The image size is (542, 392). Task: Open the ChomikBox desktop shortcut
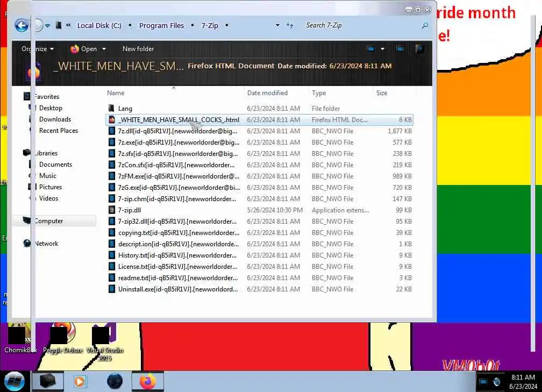(20, 339)
